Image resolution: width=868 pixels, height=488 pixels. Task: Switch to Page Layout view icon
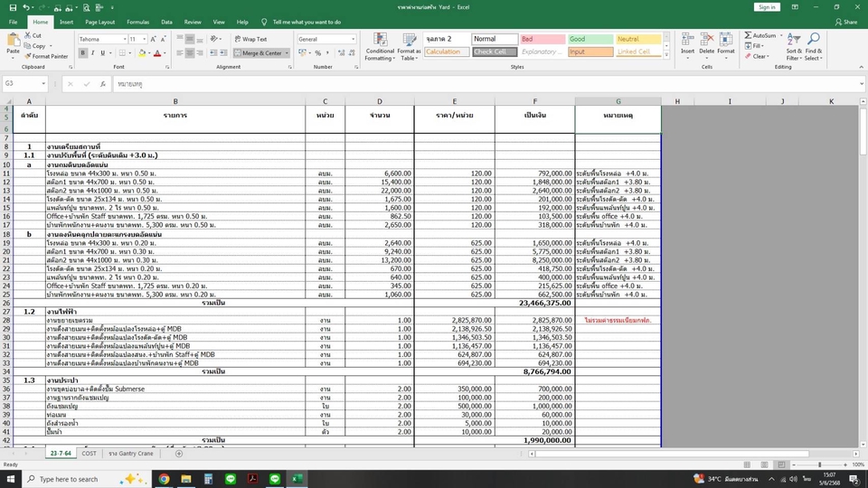click(x=764, y=465)
